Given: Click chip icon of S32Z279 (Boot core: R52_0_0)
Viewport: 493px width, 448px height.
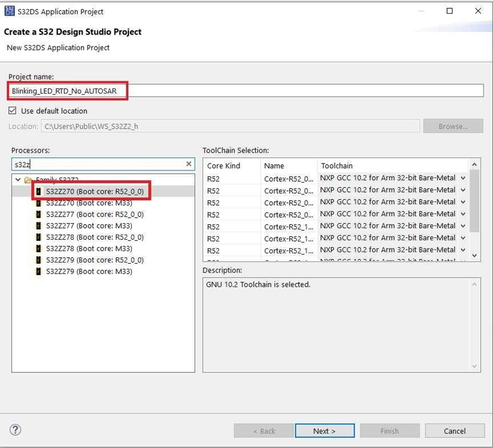Looking at the screenshot, I should [x=38, y=260].
